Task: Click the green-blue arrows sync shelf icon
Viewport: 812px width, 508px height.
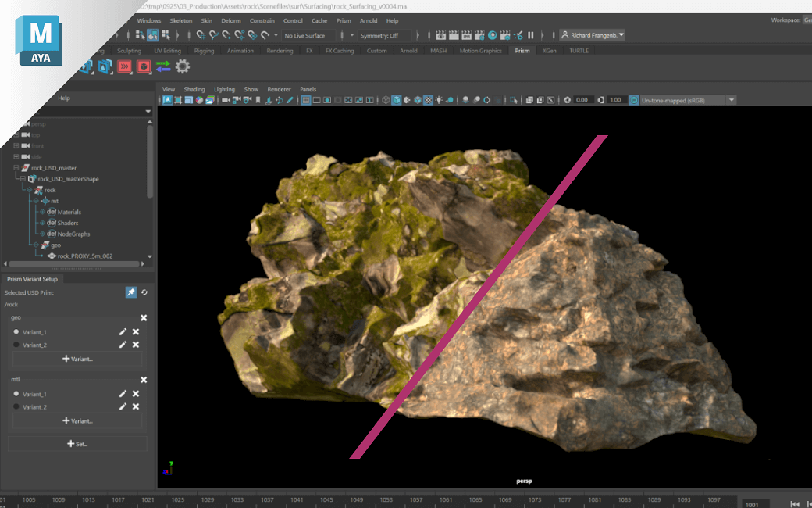Action: tap(163, 67)
